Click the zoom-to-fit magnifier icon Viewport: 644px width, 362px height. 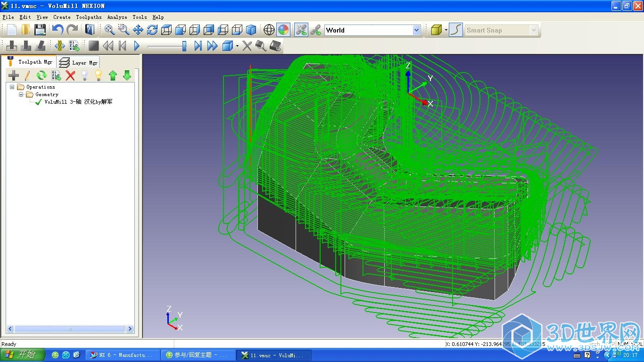[x=109, y=30]
